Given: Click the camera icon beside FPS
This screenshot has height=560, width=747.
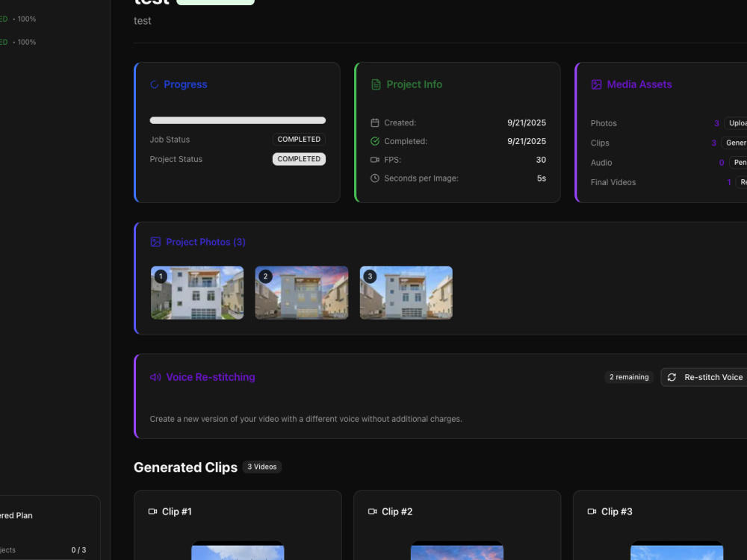Looking at the screenshot, I should click(x=375, y=160).
